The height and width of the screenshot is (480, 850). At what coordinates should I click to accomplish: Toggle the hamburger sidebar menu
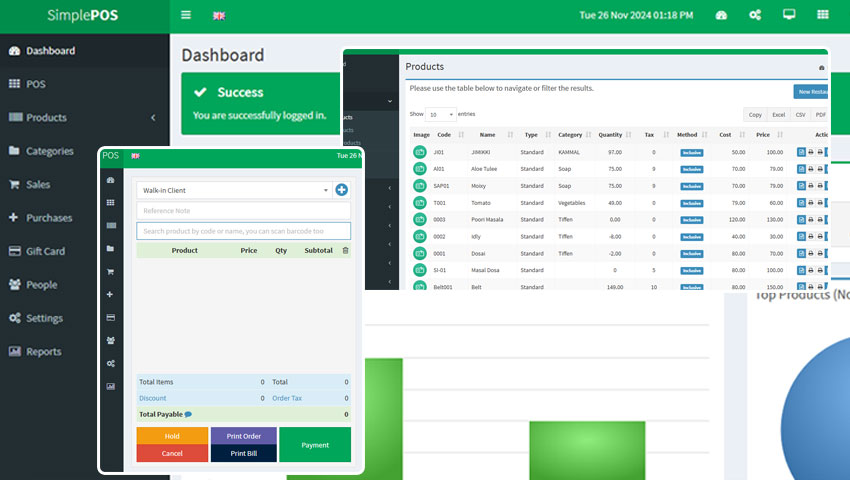pos(185,15)
